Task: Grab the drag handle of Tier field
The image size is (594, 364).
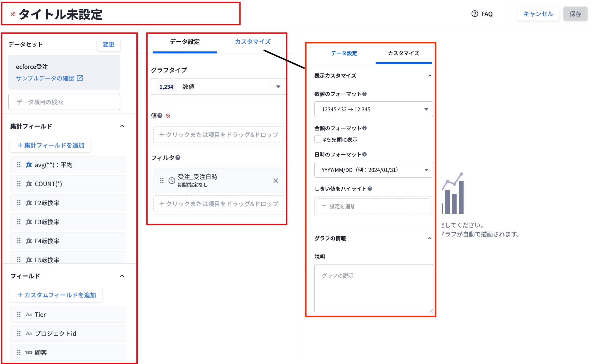Action: [x=19, y=314]
